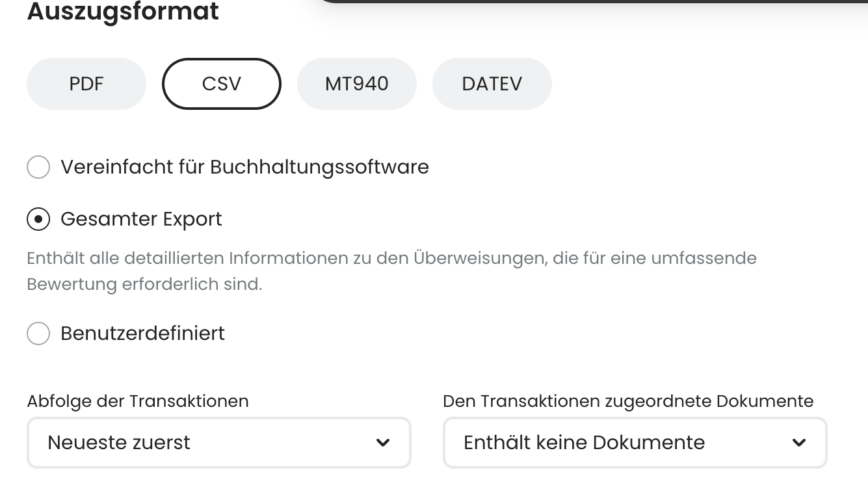Choose the Benutzerdefiniert radio circle
Viewport: 868px width, 481px height.
tap(38, 333)
